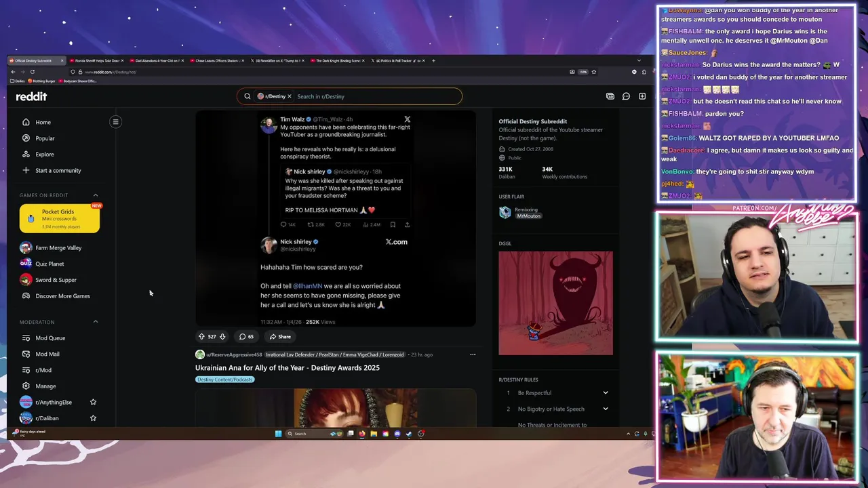This screenshot has height=488, width=868.
Task: Switch to Politics & Poll Tracker tab
Action: 397,60
